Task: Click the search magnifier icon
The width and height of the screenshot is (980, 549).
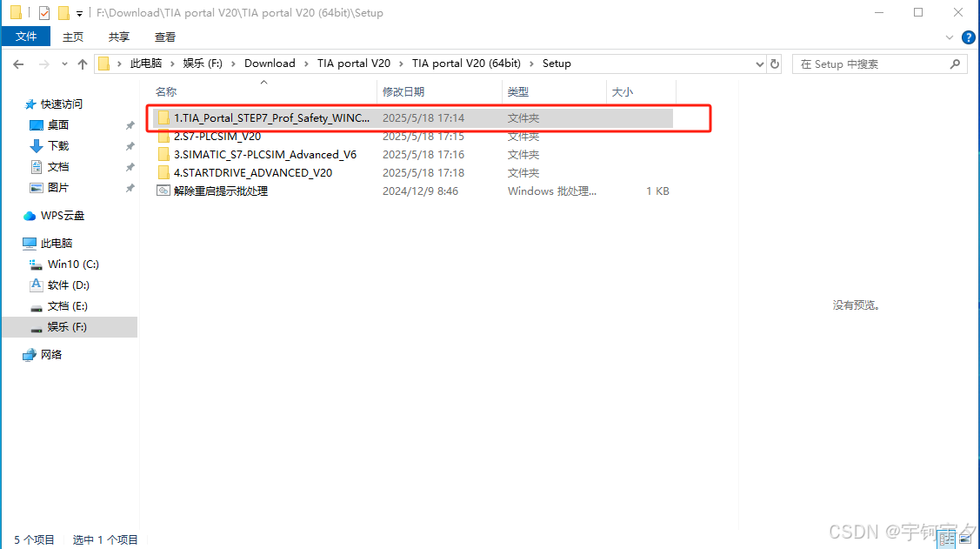Action: (955, 64)
